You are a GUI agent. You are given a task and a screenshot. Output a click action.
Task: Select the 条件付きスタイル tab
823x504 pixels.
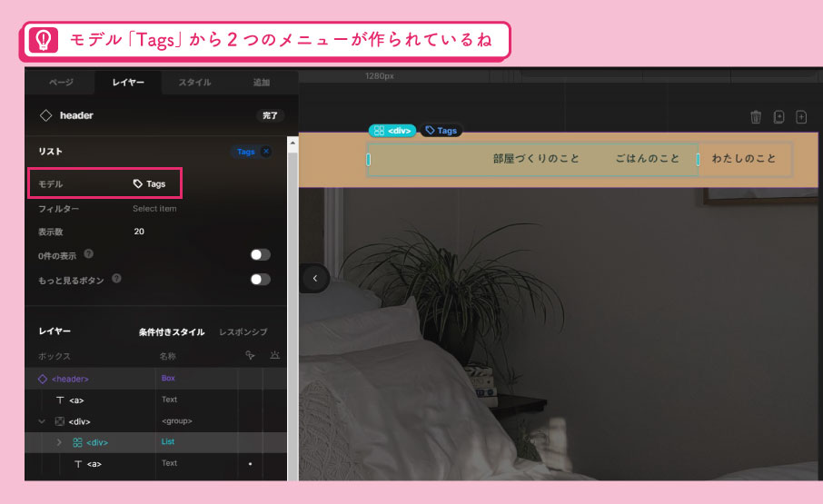[172, 332]
